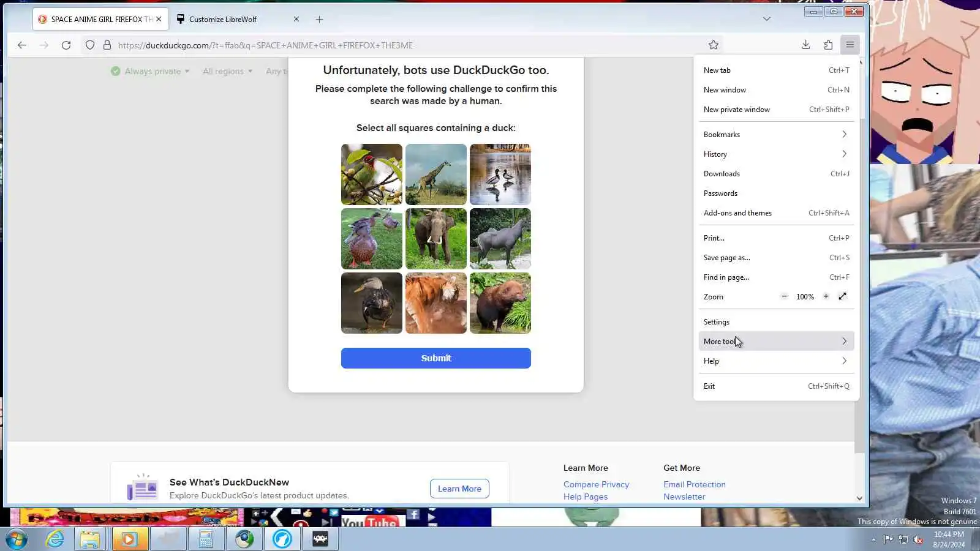Switch to LibreWolf on the taskbar
This screenshot has width=980, height=551.
[x=282, y=539]
